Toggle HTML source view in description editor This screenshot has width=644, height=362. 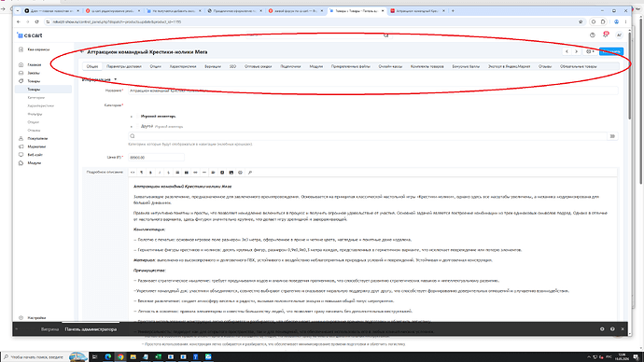click(x=133, y=173)
